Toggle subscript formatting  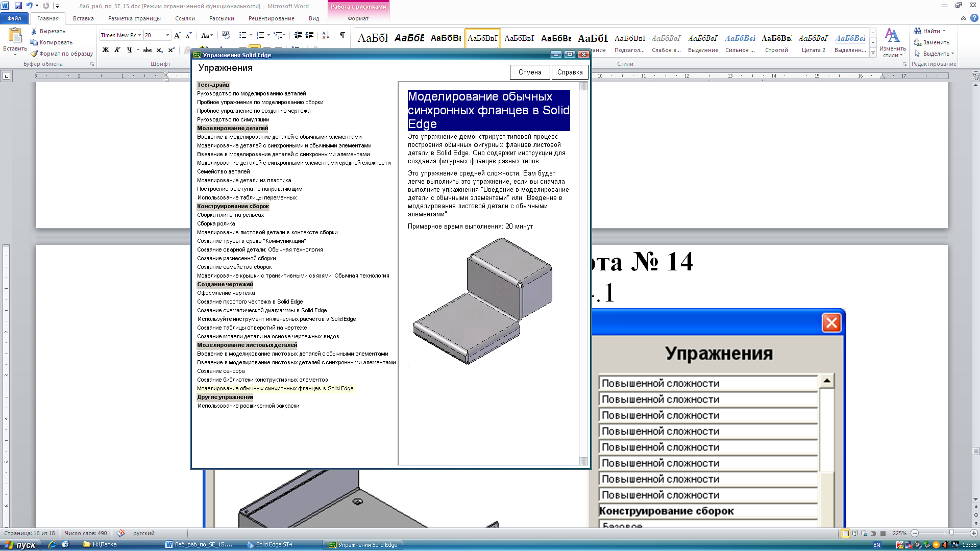point(160,50)
